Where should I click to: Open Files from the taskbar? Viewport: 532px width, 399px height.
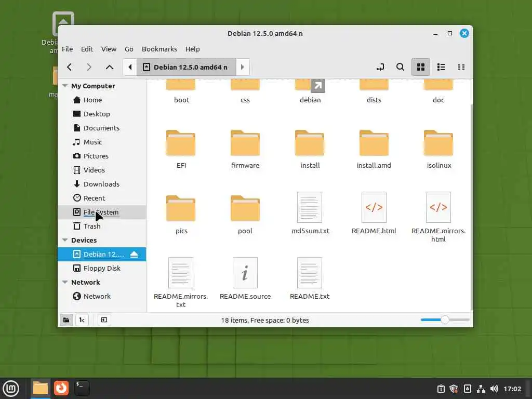pos(41,388)
